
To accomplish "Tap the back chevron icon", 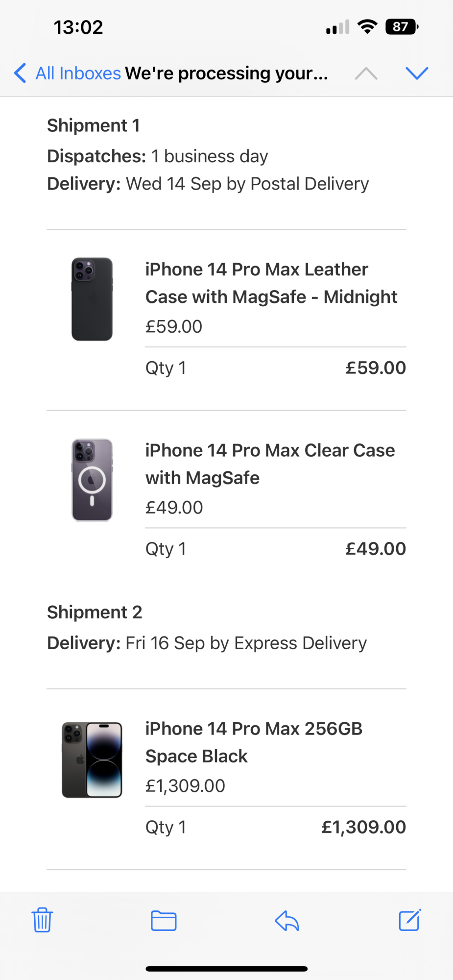I will (20, 73).
